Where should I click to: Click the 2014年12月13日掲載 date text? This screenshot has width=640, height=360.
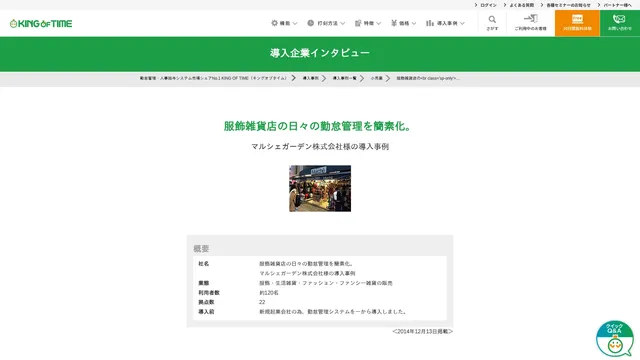[x=423, y=331]
